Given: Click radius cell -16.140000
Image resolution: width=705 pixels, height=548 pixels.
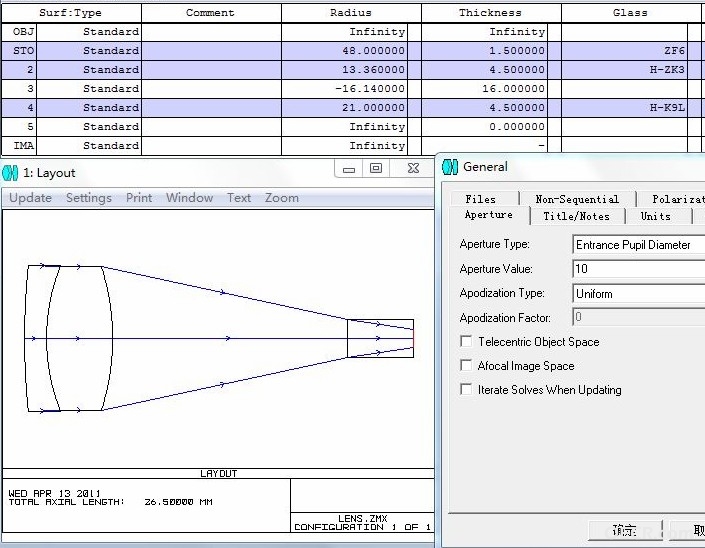Looking at the screenshot, I should click(x=344, y=89).
